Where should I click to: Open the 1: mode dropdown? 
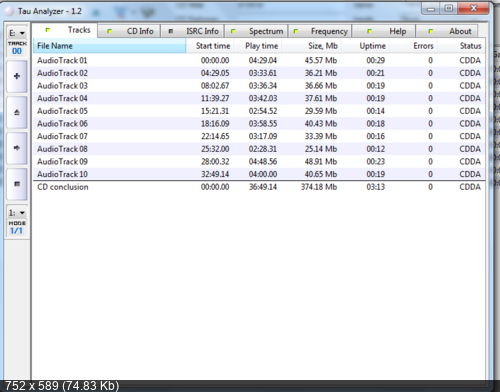(x=17, y=213)
